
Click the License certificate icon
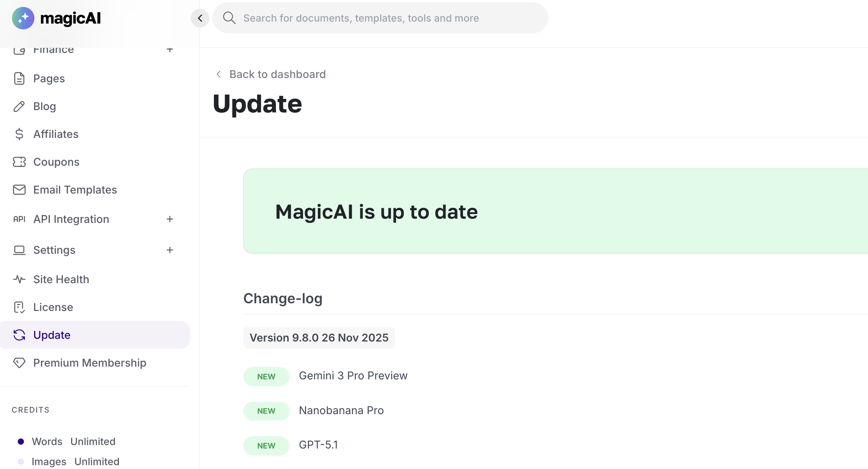(x=19, y=307)
